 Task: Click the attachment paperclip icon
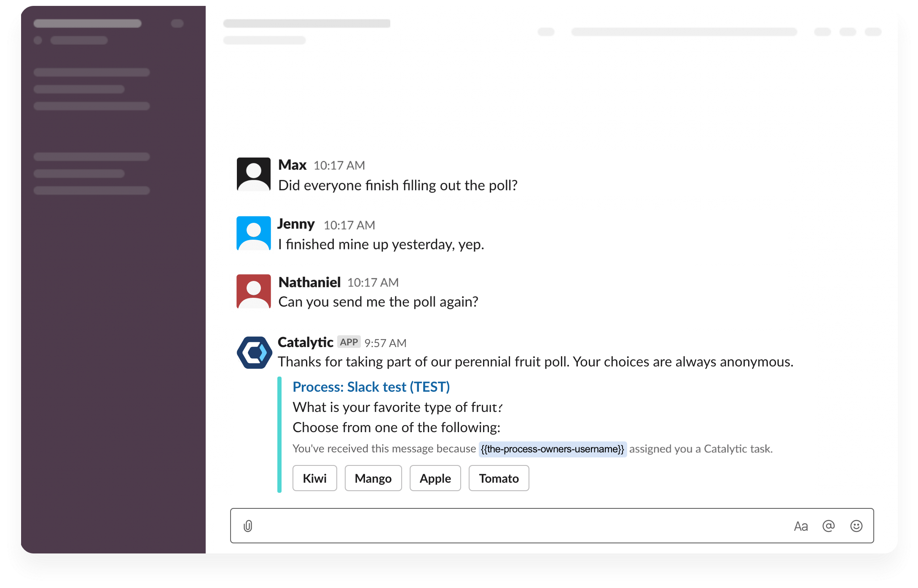click(x=247, y=526)
